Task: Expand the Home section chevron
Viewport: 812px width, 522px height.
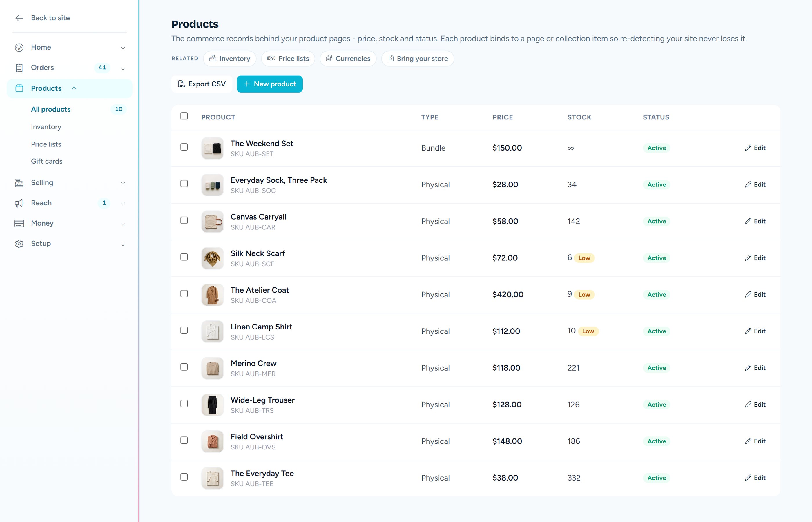Action: (x=123, y=48)
